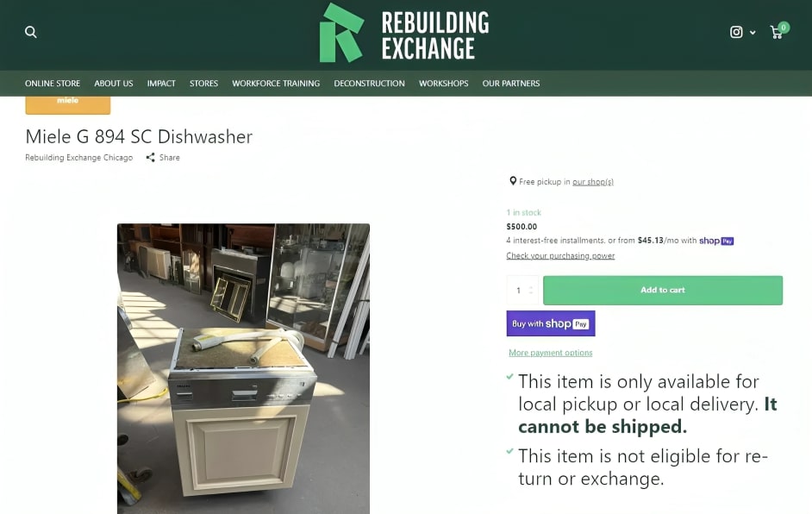Click the dishwasher product photo
The image size is (812, 514).
pos(243,368)
